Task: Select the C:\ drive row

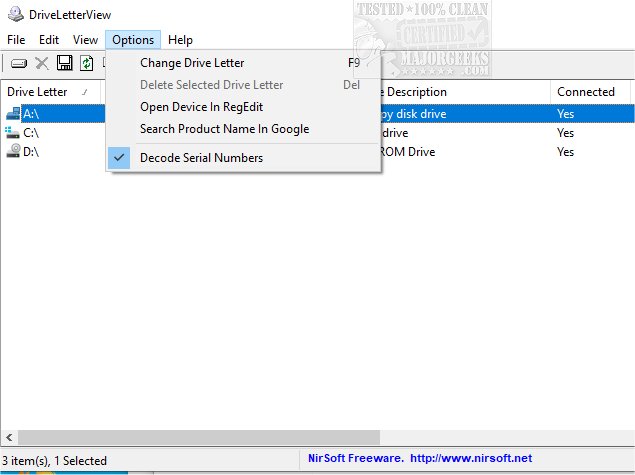Action: pyautogui.click(x=31, y=133)
